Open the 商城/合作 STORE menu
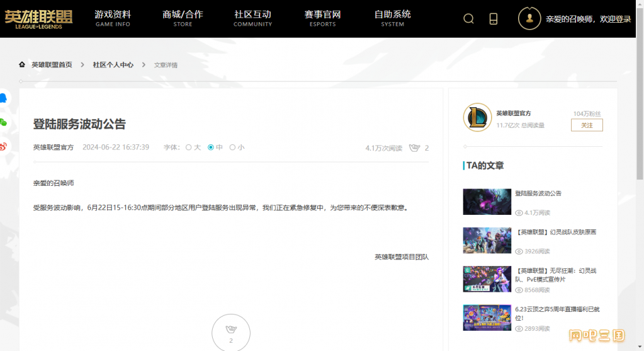 point(183,18)
